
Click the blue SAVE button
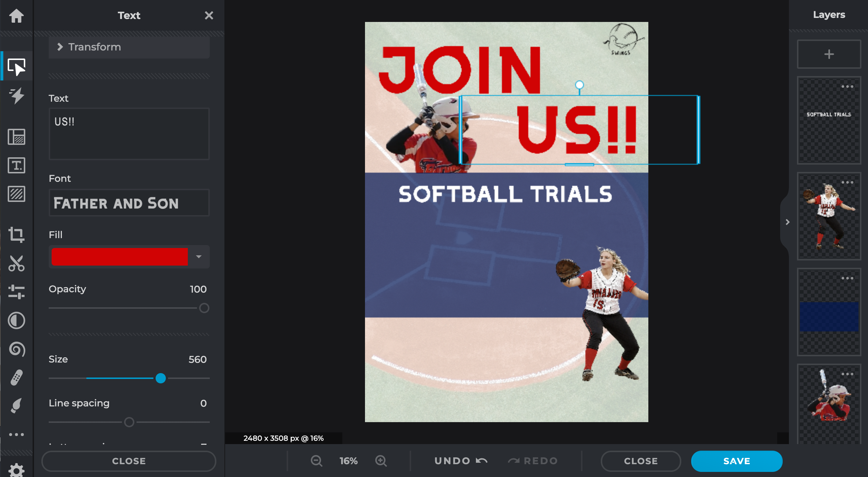pos(737,461)
